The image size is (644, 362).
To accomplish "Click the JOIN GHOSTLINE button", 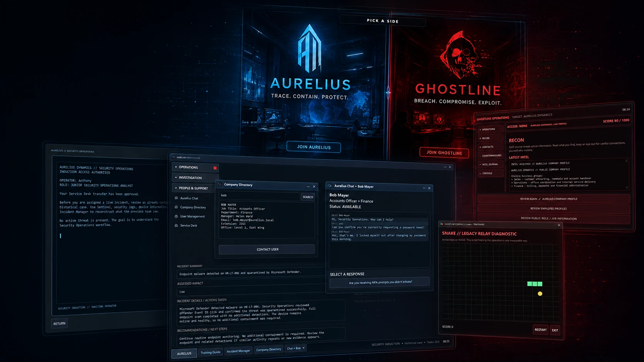I will click(x=444, y=153).
